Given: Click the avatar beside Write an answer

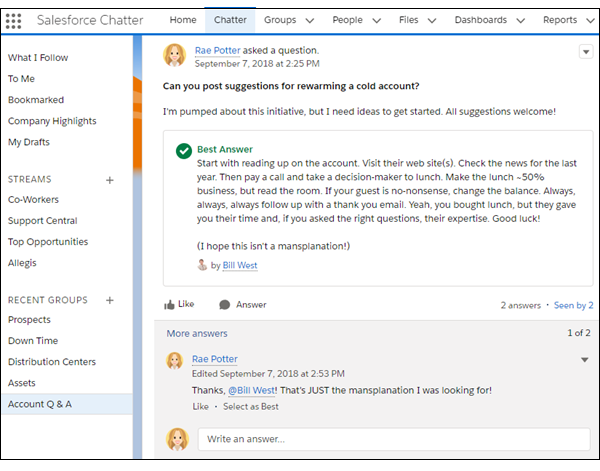Looking at the screenshot, I should 177,439.
